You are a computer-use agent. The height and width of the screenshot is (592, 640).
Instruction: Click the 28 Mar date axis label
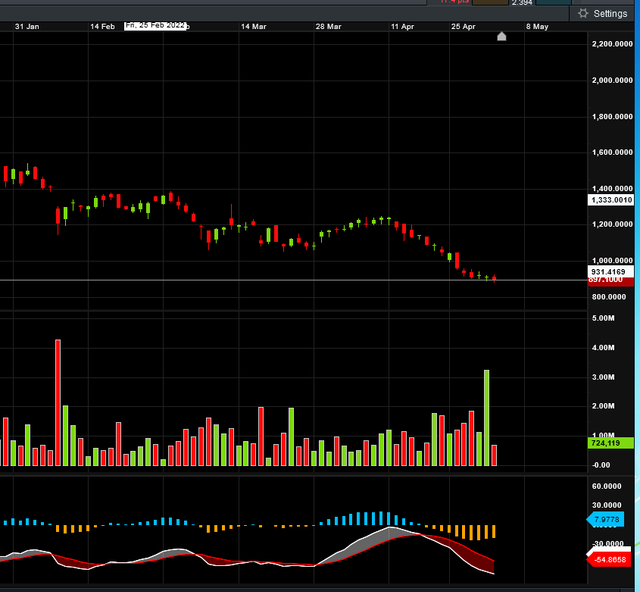[x=328, y=27]
